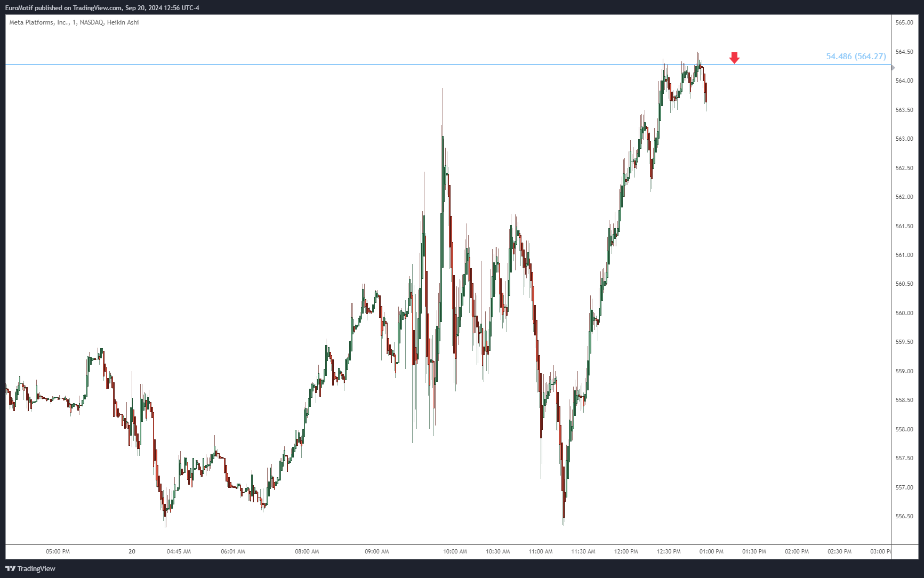Viewport: 924px width, 578px height.
Task: Click the 556.50 price label
Action: pyautogui.click(x=904, y=516)
